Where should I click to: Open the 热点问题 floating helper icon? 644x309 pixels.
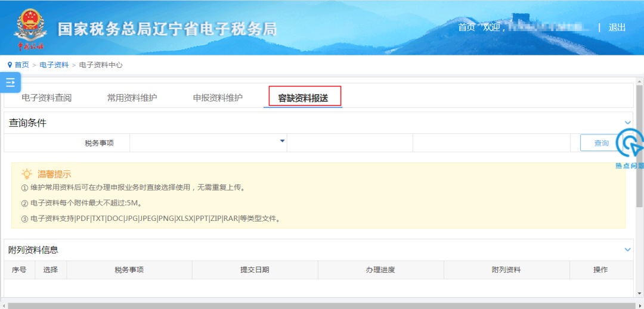630,146
